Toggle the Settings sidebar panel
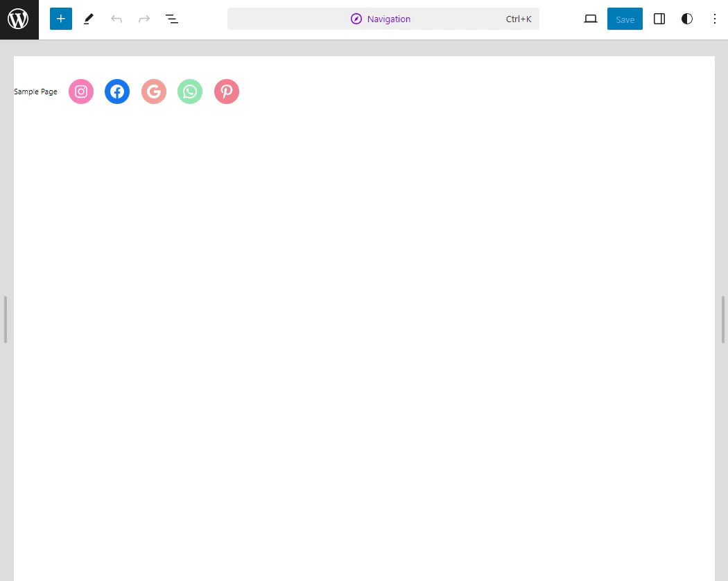The width and height of the screenshot is (728, 581). (x=659, y=19)
